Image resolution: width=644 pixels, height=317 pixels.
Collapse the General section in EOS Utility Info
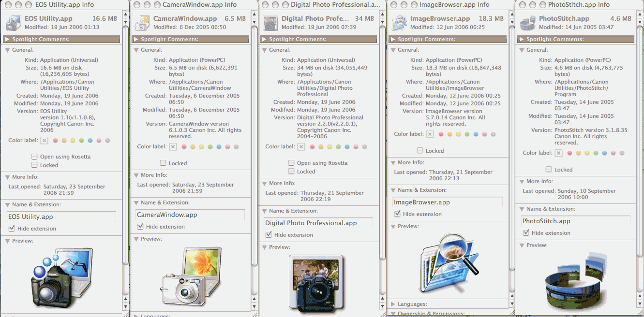[7, 50]
